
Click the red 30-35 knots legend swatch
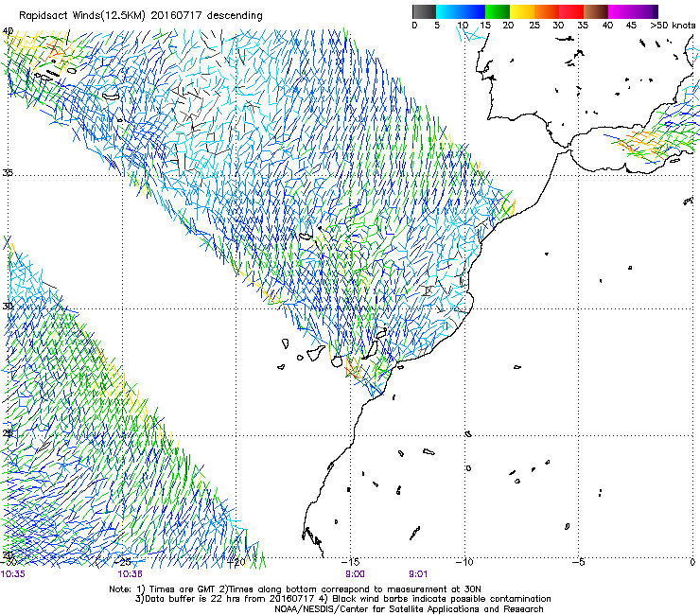[571, 11]
